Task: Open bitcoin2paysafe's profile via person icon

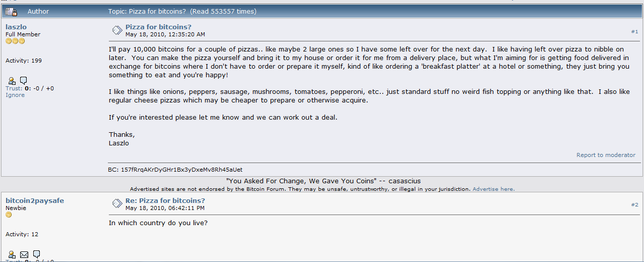Action: (12, 254)
